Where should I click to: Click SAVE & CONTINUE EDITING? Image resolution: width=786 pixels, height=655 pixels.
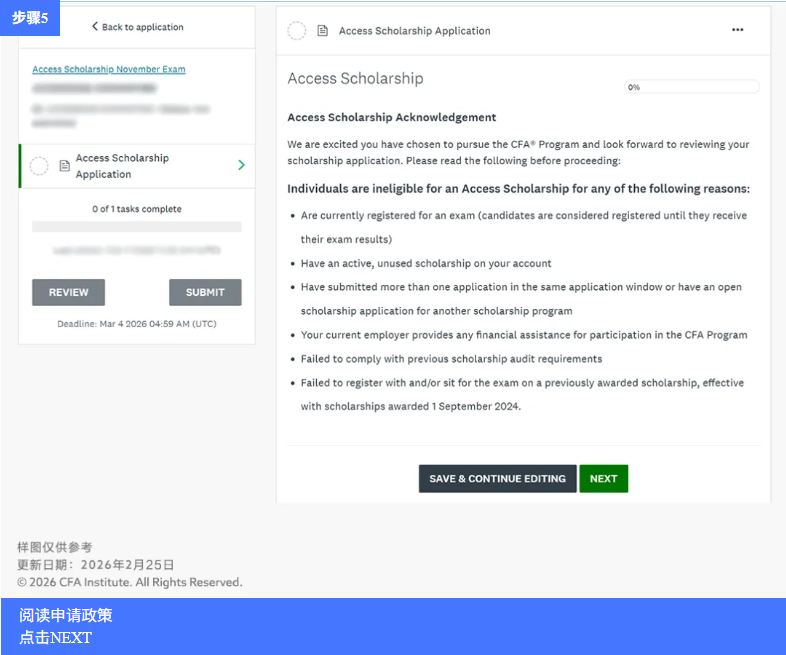click(x=497, y=479)
